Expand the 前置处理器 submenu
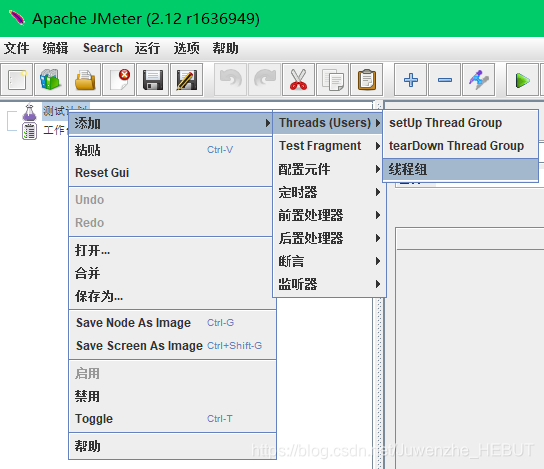 328,215
